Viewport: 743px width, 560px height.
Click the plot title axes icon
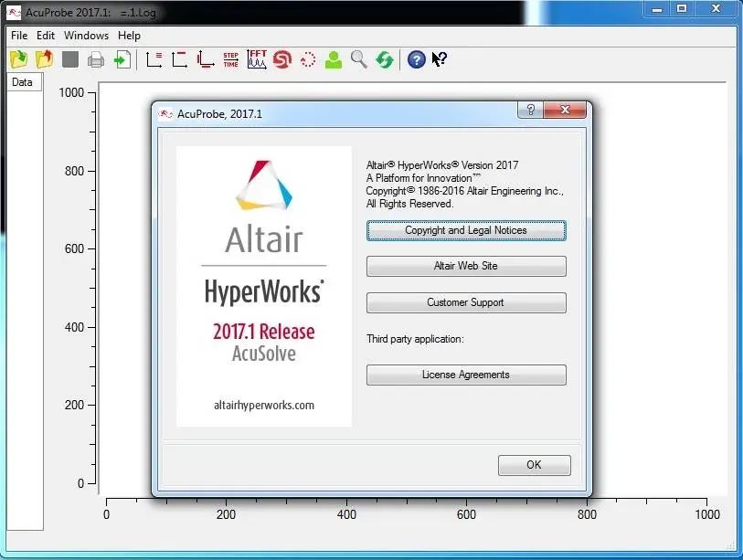[x=180, y=59]
